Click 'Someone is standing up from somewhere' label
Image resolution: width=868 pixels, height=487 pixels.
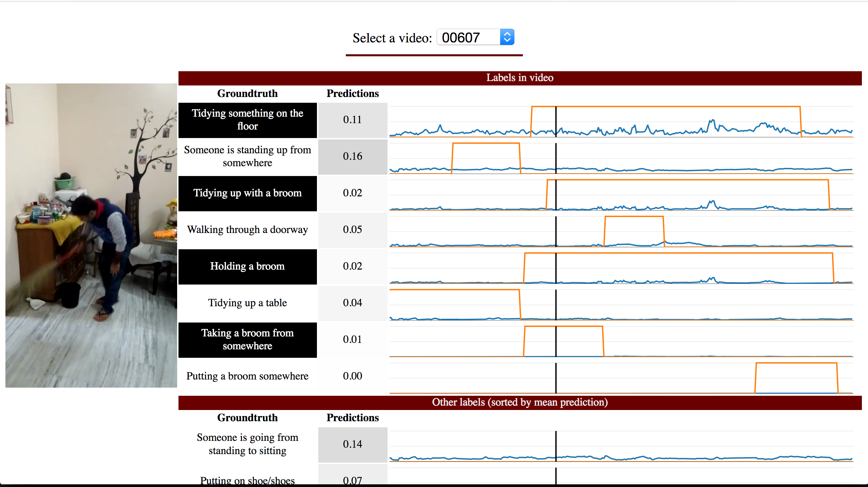tap(247, 156)
